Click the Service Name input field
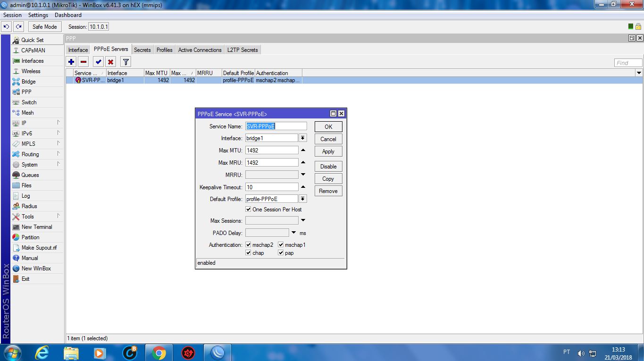The image size is (644, 361). coord(276,126)
